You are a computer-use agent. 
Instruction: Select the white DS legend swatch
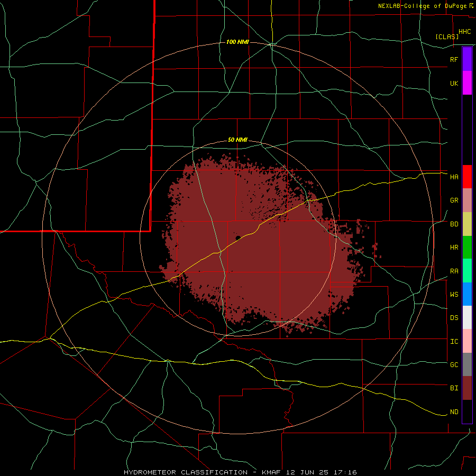(467, 317)
